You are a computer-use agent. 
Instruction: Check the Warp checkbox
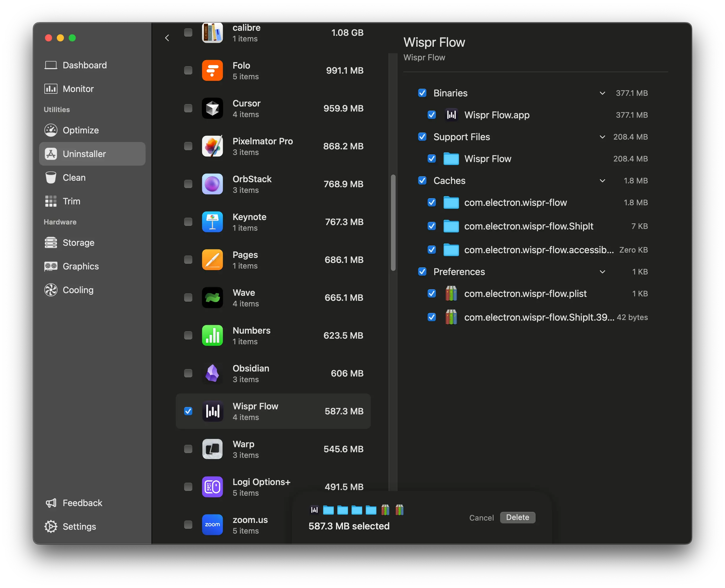click(x=188, y=449)
